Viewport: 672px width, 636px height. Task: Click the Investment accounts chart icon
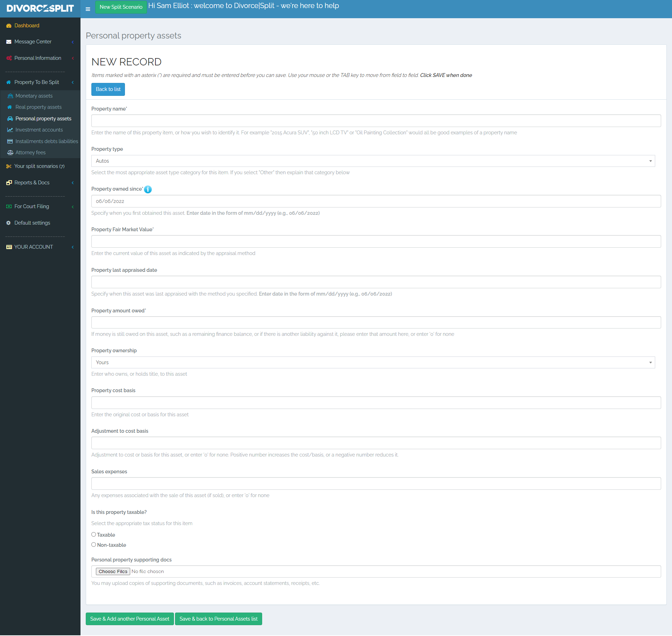pyautogui.click(x=10, y=130)
